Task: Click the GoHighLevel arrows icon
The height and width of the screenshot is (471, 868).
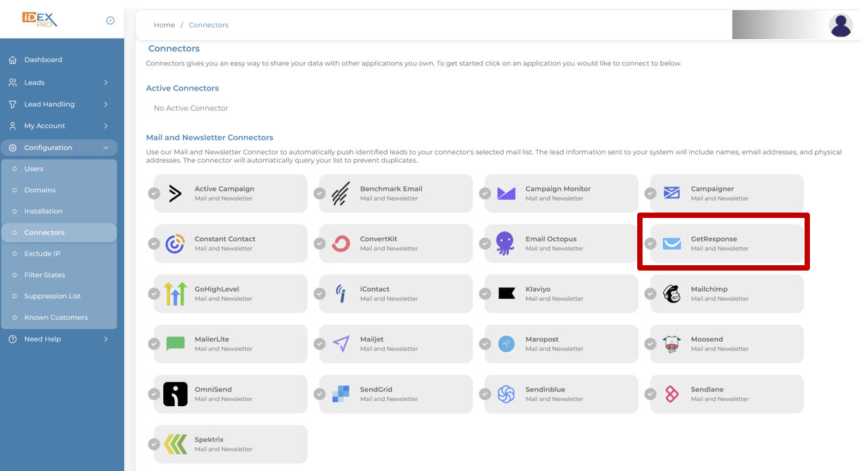Action: point(175,294)
